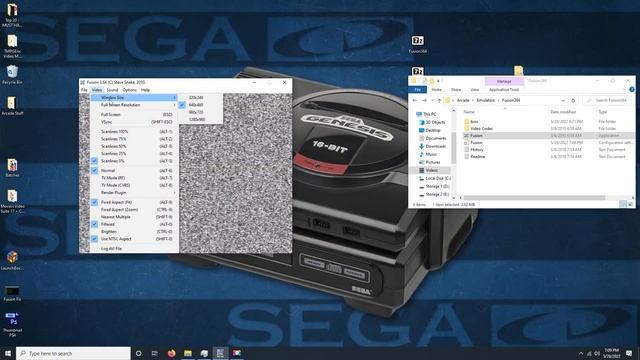Expand the Window Size submenu

[134, 98]
